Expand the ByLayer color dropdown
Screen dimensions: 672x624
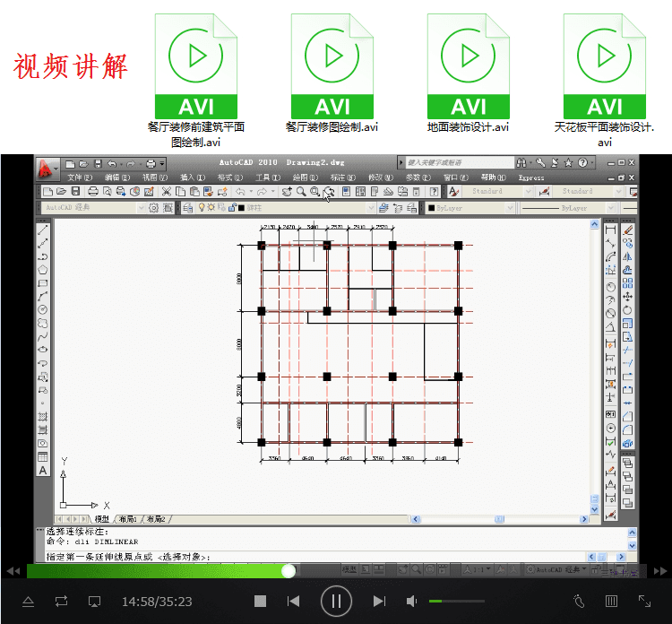[x=510, y=208]
